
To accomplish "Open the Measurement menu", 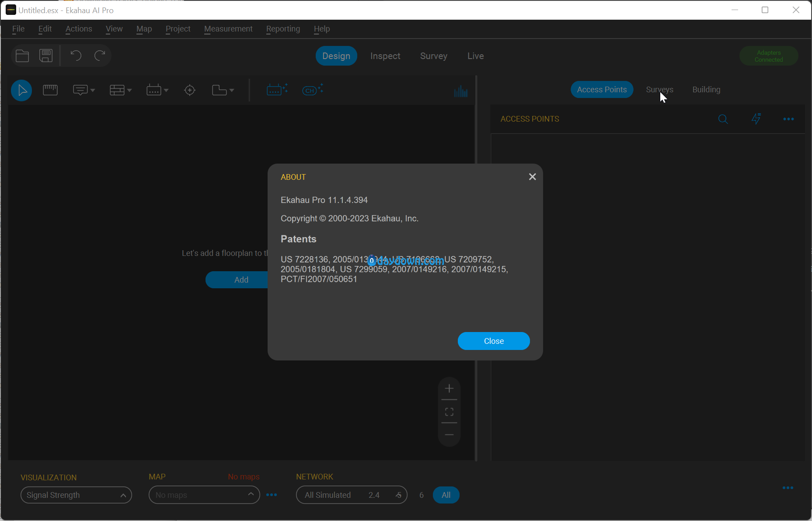I will coord(228,29).
